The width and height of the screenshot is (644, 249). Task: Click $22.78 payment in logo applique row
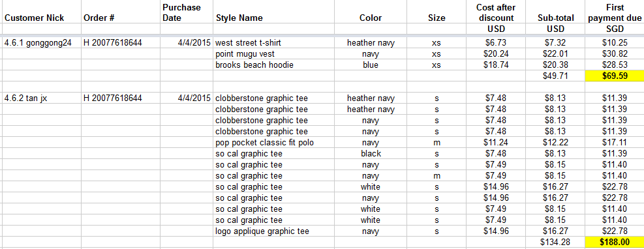(x=615, y=231)
